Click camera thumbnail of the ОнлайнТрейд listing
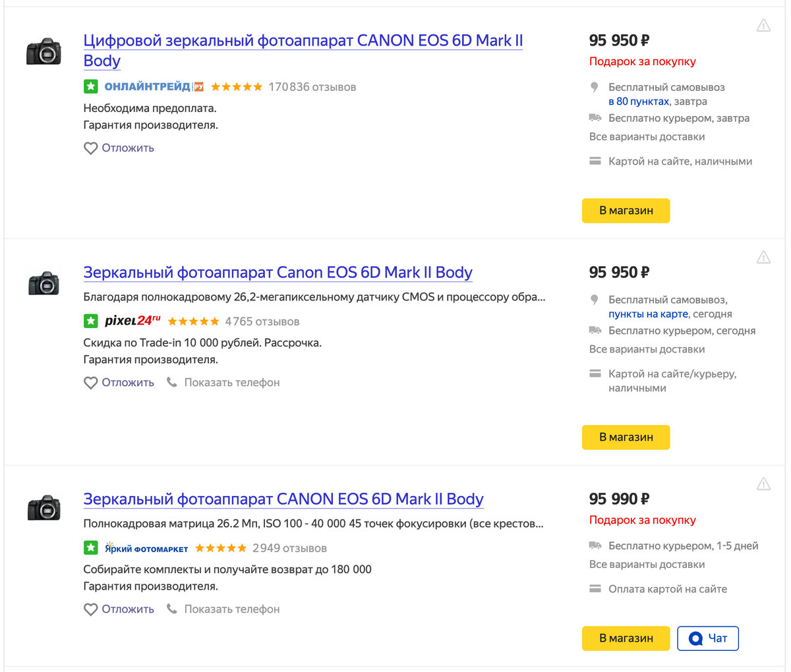791x672 pixels. tap(44, 51)
